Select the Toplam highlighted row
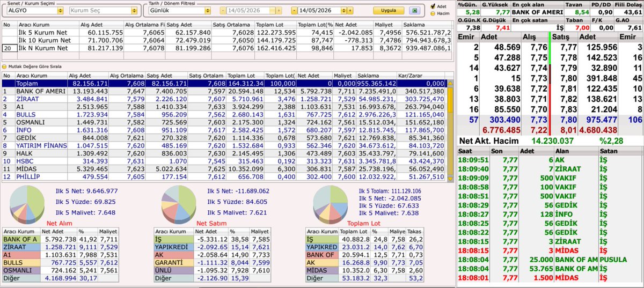This screenshot has height=288, width=644. 224,84
